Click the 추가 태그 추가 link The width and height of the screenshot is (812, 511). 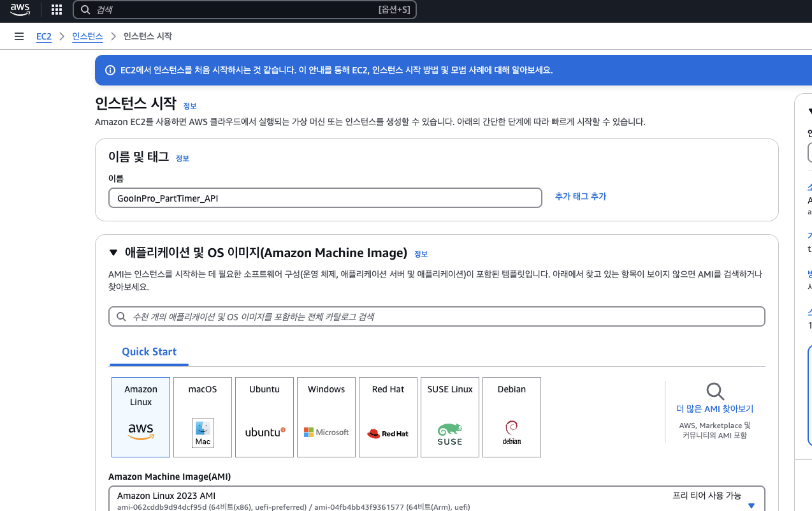point(581,196)
